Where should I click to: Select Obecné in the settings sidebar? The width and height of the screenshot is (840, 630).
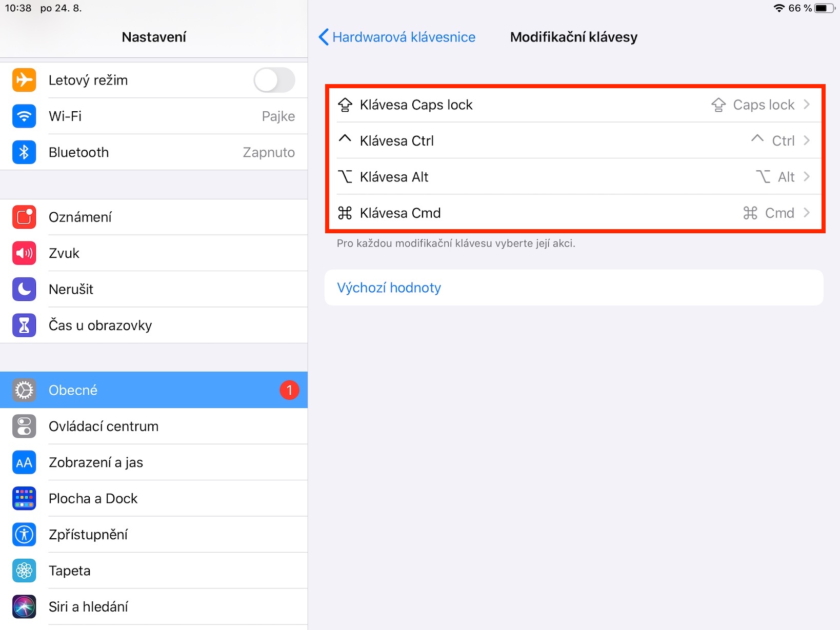[x=154, y=390]
